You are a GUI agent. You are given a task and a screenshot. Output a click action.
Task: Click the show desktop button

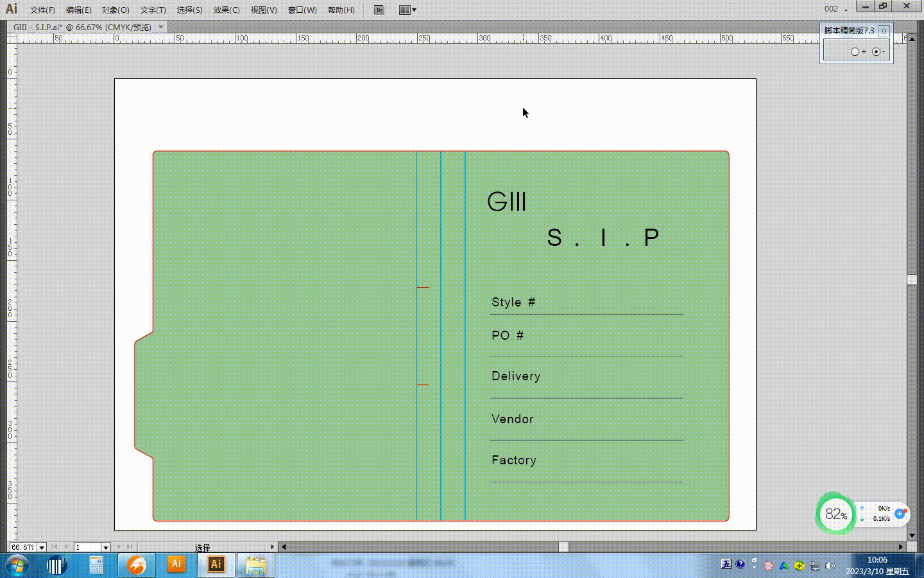click(x=919, y=566)
